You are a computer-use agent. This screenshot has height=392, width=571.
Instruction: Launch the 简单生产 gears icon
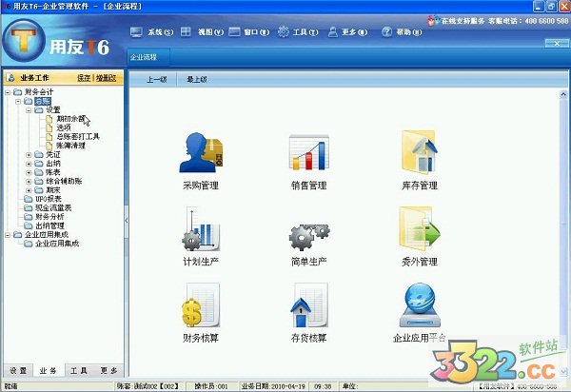click(x=309, y=237)
